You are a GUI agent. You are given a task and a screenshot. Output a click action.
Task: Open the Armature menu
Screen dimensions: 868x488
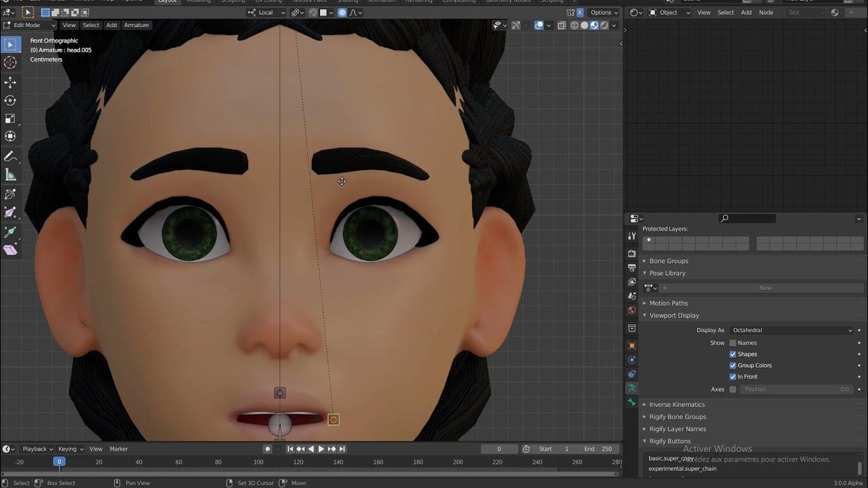coord(136,25)
